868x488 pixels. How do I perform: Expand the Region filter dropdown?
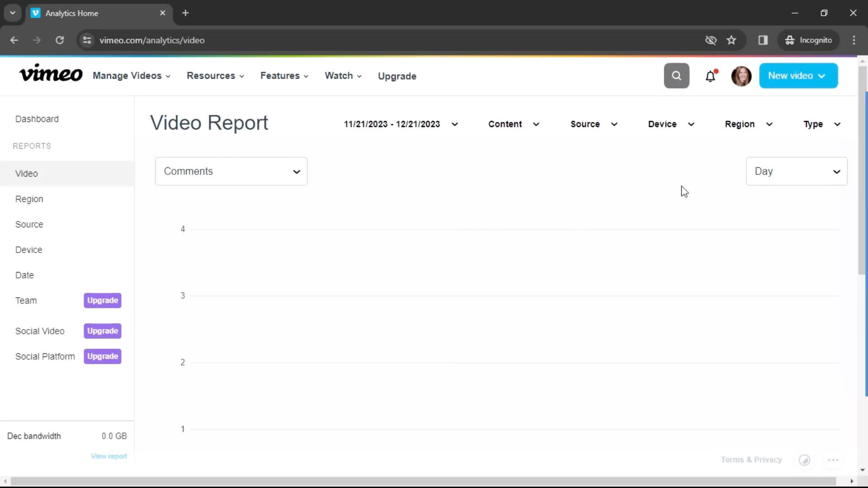[x=749, y=124]
